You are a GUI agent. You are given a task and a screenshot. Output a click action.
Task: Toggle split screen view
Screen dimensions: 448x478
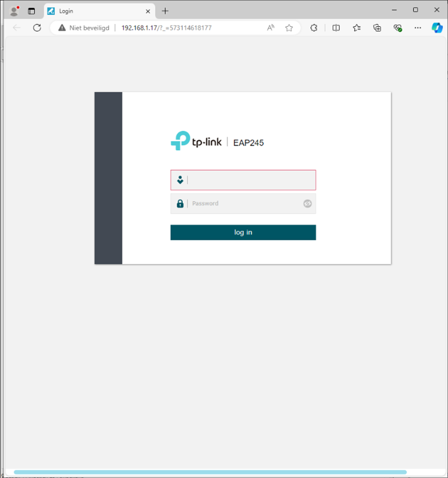click(x=336, y=28)
